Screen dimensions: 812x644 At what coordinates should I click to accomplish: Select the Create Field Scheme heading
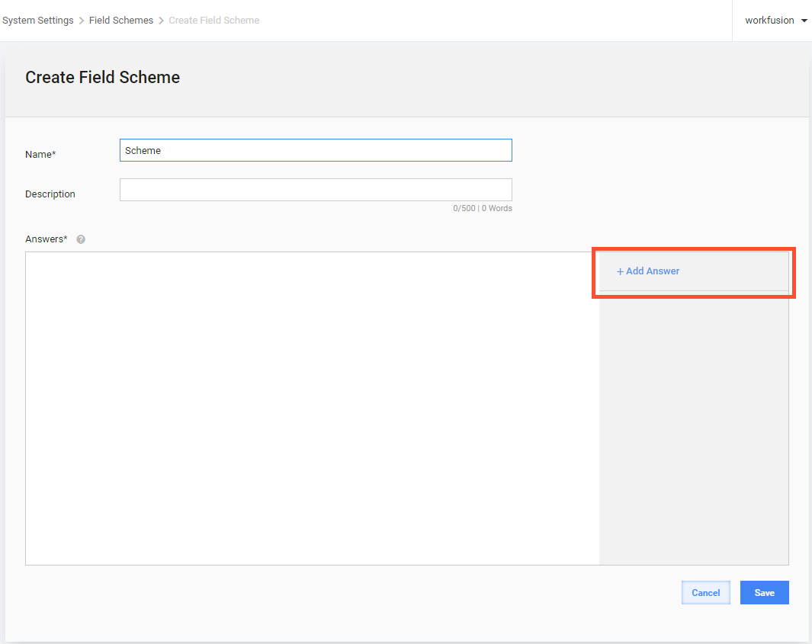coord(102,77)
